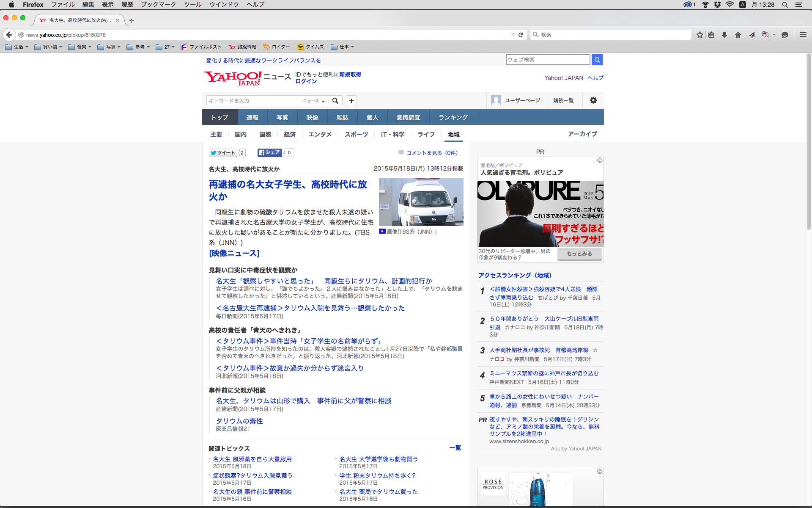Go to Firefox home icon
Image resolution: width=812 pixels, height=508 pixels.
coord(738,35)
